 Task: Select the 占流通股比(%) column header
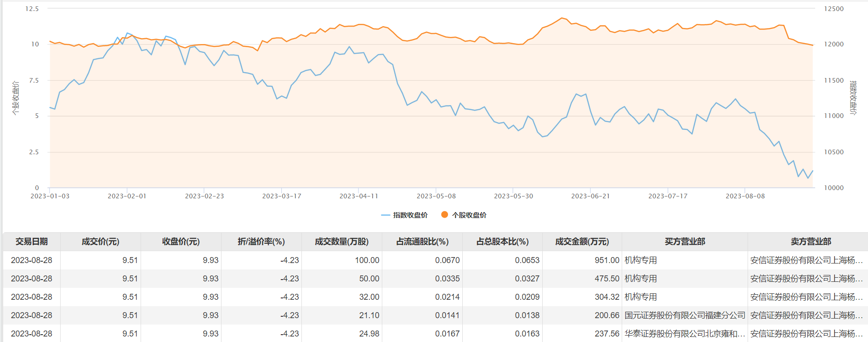coord(422,241)
